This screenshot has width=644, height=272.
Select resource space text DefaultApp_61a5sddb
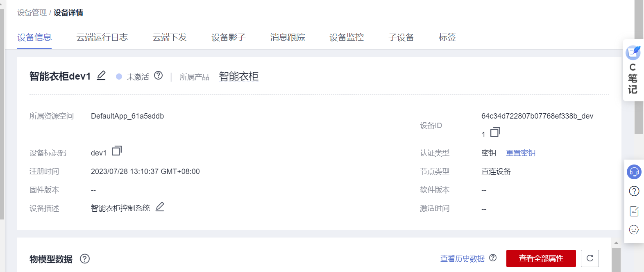tap(127, 116)
